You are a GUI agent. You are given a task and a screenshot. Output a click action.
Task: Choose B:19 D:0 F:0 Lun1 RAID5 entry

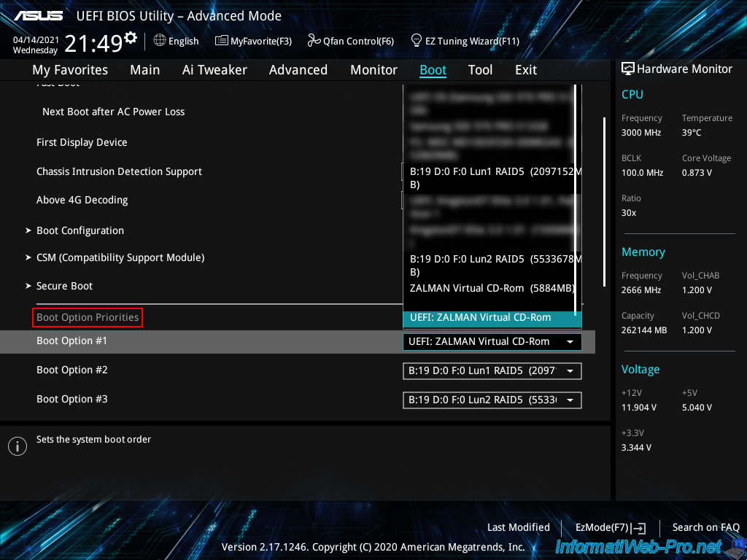click(x=492, y=178)
